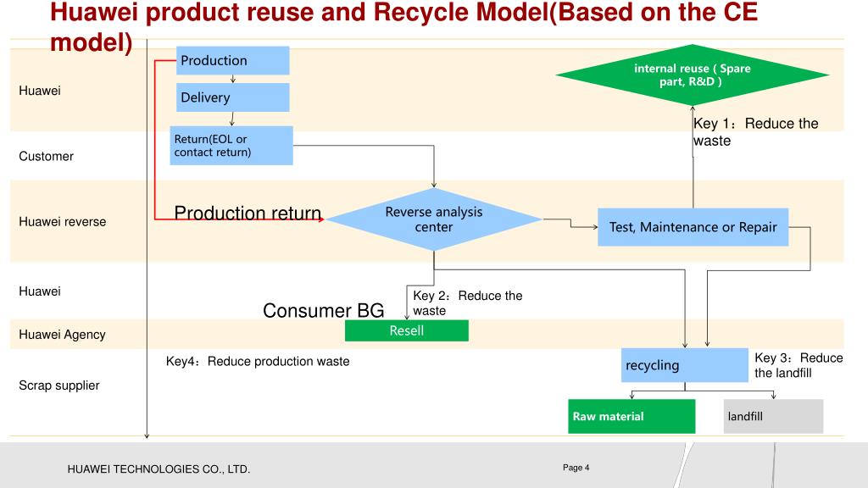
Task: Select the "Key 1: Reduce the waste" text
Action: (x=755, y=131)
